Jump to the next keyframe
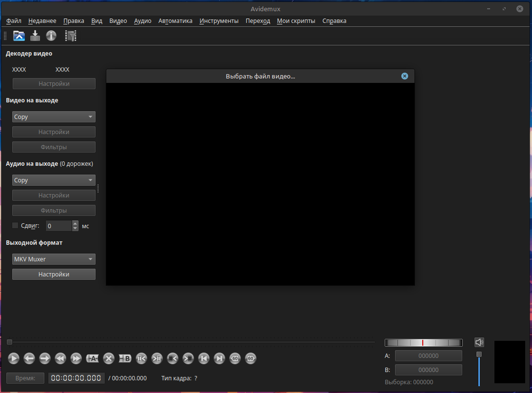Viewport: 532px width, 393px height. pos(76,358)
